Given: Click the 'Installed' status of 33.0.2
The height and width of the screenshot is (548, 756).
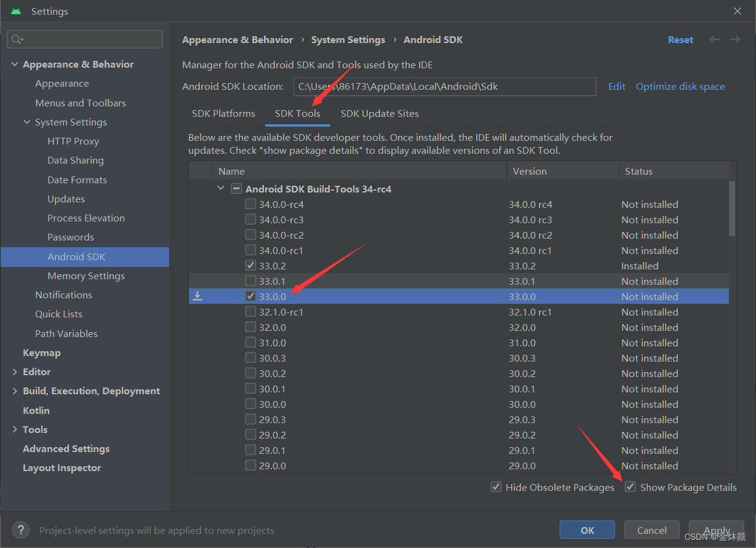Looking at the screenshot, I should 640,266.
